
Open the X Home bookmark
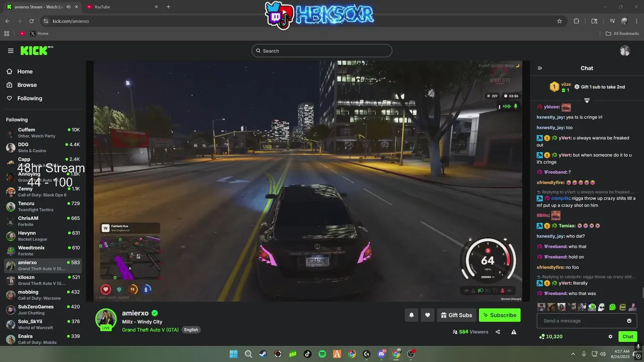click(x=39, y=34)
